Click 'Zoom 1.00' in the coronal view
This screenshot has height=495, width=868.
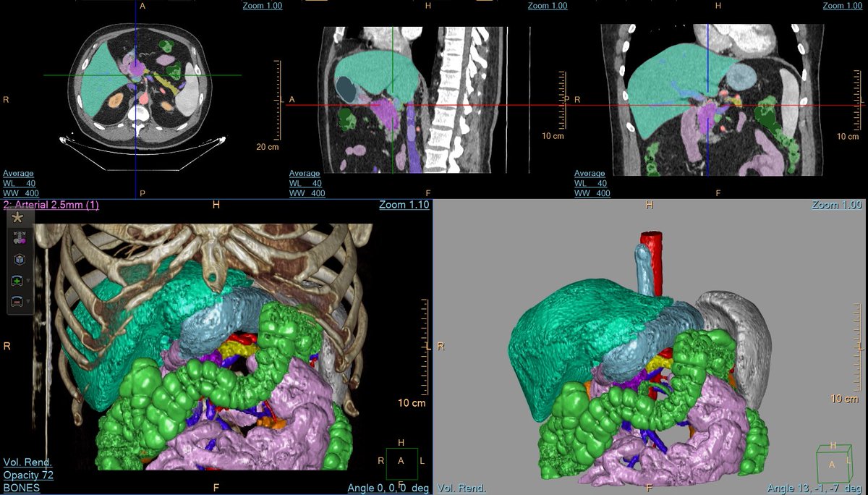point(843,6)
